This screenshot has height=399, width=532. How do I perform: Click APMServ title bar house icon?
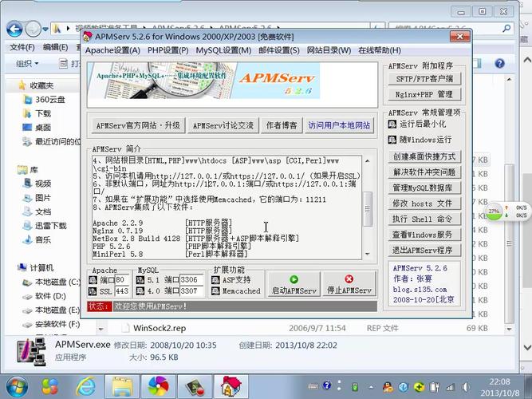click(x=88, y=37)
